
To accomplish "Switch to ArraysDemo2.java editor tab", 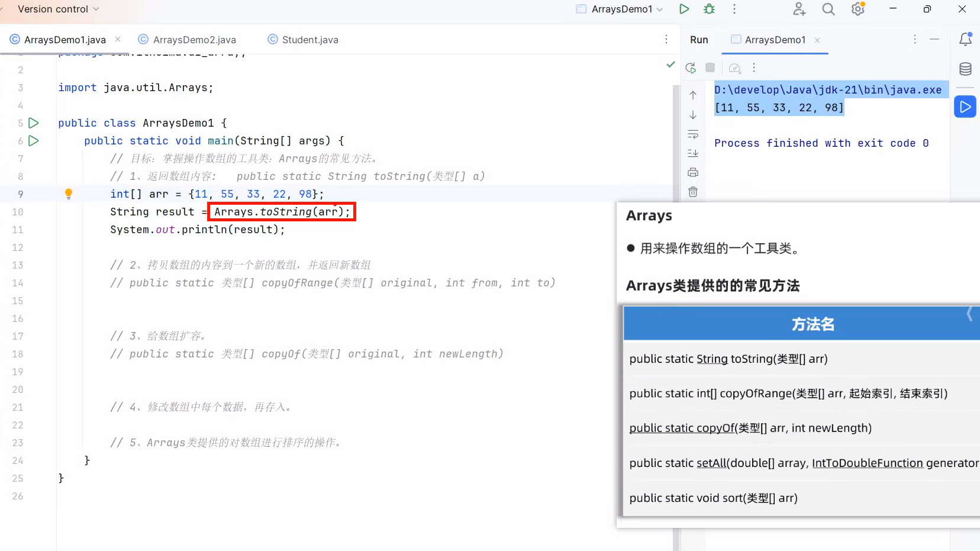I will [x=187, y=40].
